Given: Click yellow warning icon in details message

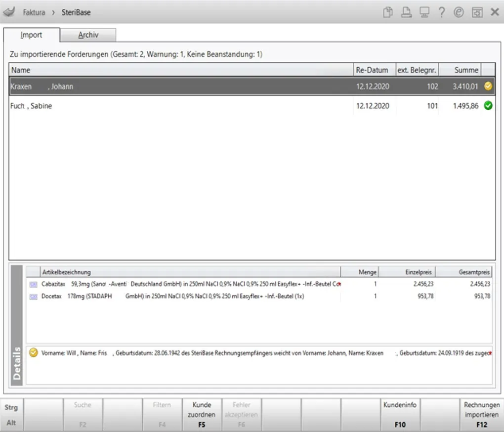Looking at the screenshot, I should [x=33, y=352].
